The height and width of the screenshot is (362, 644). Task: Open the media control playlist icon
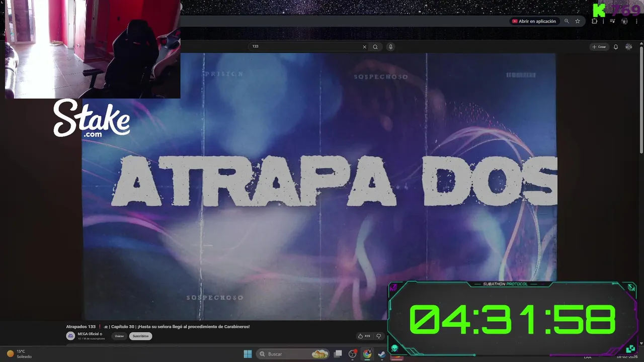612,21
